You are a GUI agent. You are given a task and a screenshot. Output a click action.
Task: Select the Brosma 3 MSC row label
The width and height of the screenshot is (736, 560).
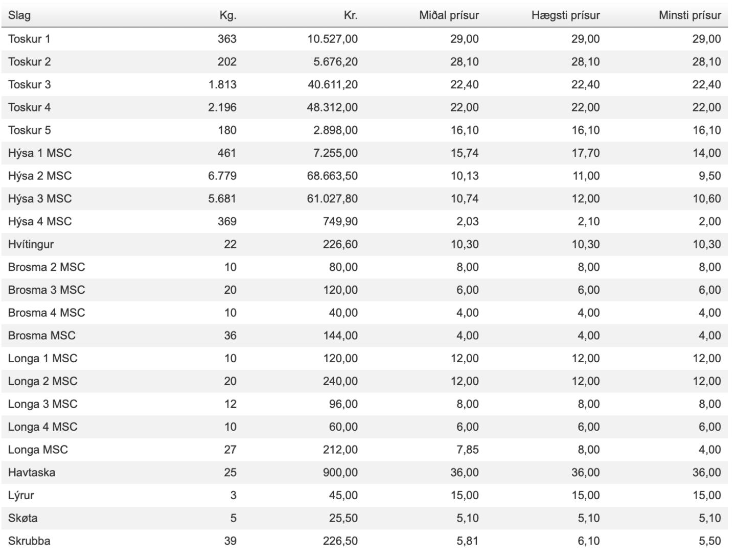47,290
